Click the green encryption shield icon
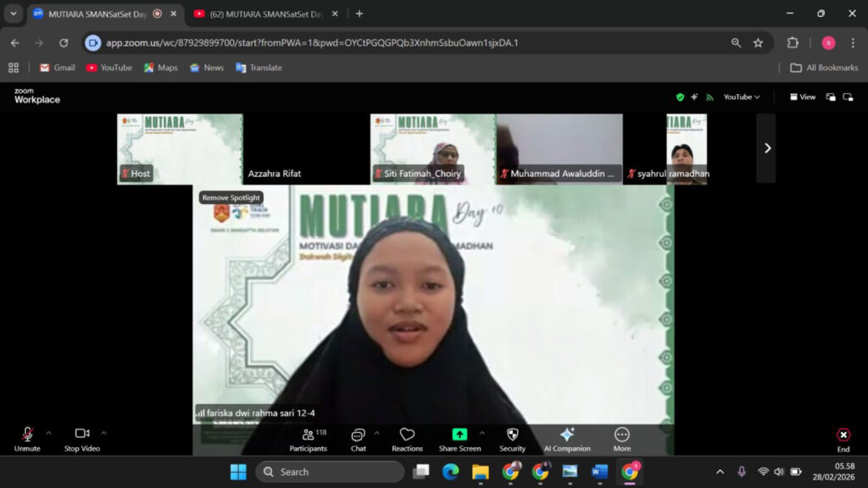The image size is (868, 488). [x=680, y=97]
